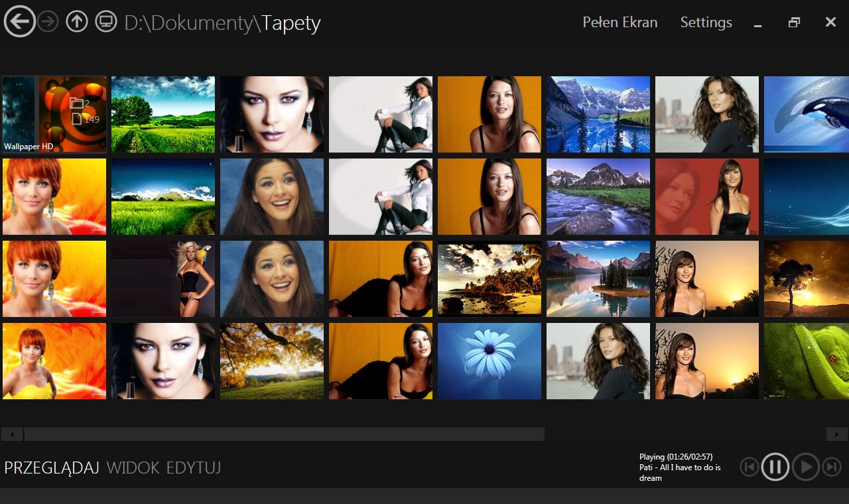Close the application window
Image resolution: width=849 pixels, height=504 pixels.
830,22
